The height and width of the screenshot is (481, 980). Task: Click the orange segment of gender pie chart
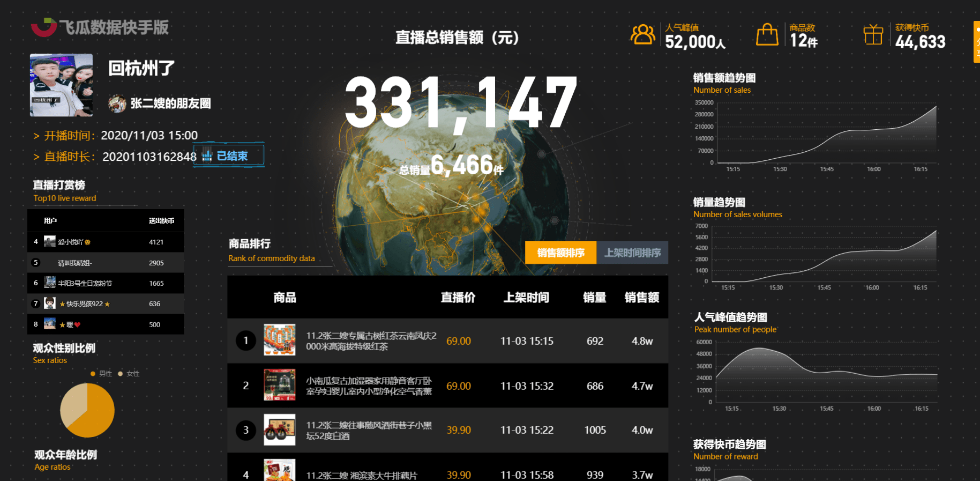[x=95, y=415]
